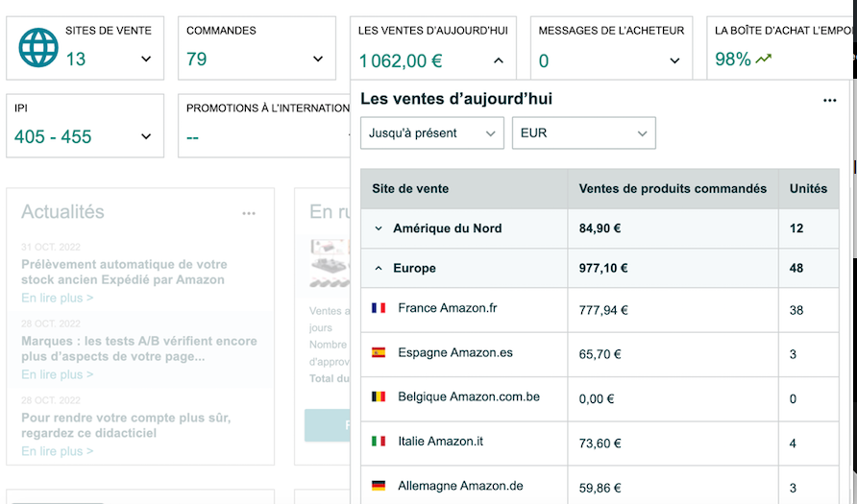Click the 13 sites de vente count
The width and height of the screenshot is (857, 504).
click(x=76, y=59)
